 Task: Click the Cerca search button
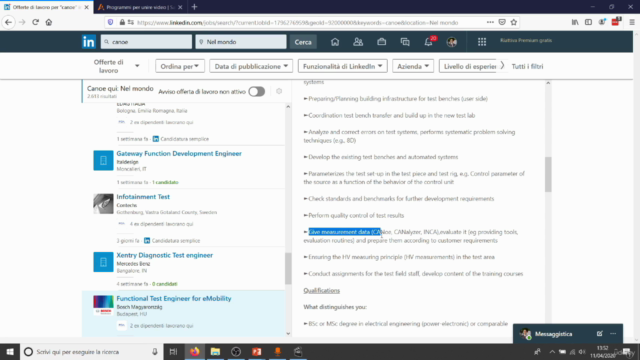303,42
